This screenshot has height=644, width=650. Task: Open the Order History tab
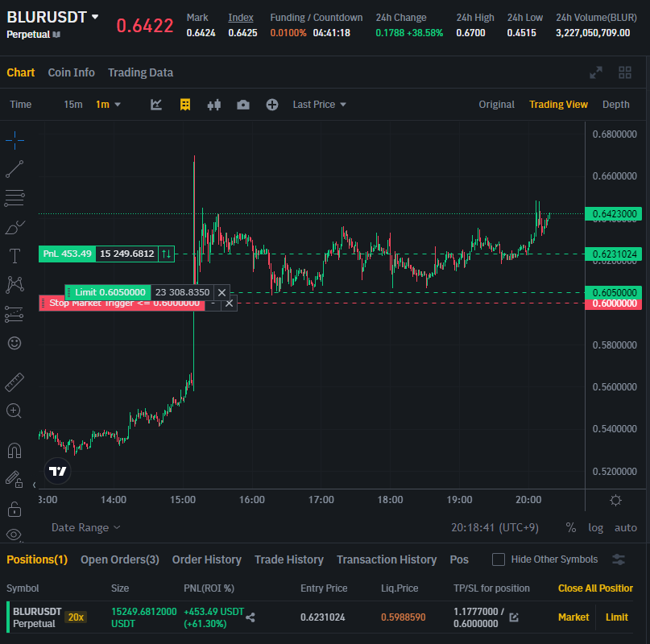[207, 559]
